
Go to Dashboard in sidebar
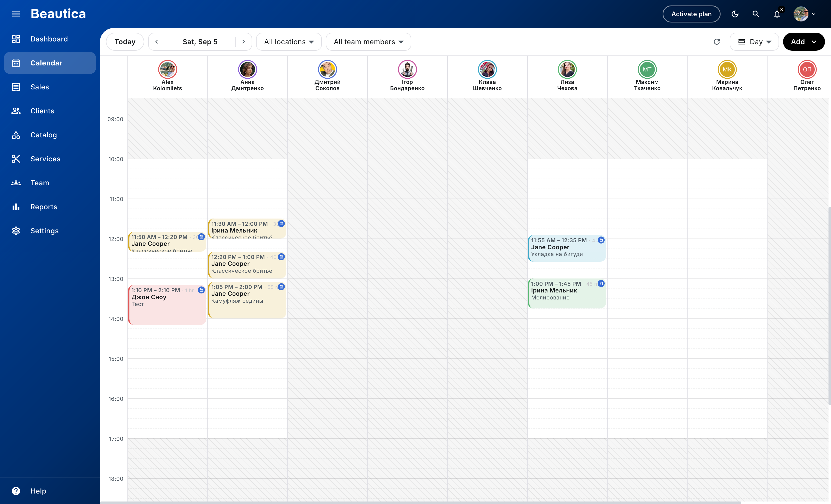pyautogui.click(x=50, y=39)
